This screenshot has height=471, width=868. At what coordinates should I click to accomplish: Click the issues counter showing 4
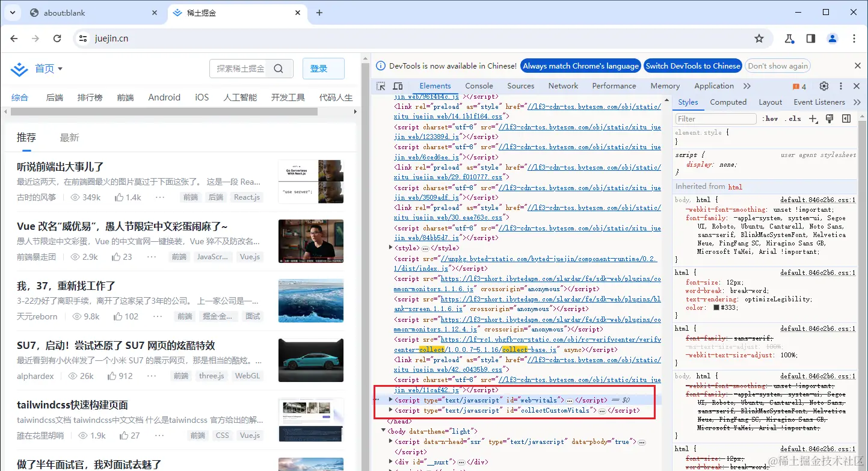pyautogui.click(x=799, y=86)
